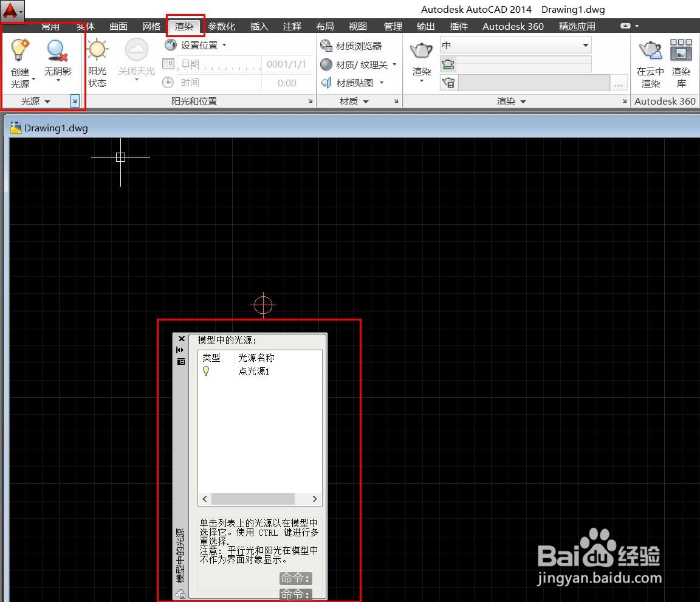
Task: Switch to the Insert (插入) ribbon tab
Action: [259, 26]
